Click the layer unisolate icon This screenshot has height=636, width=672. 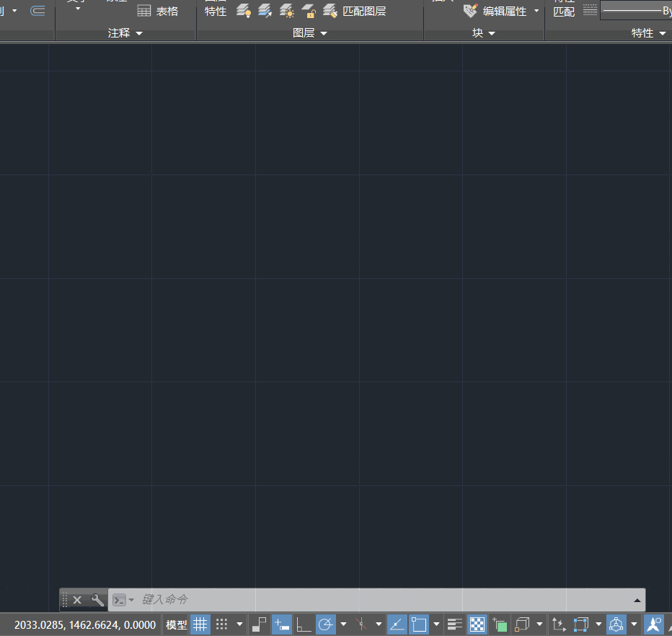pyautogui.click(x=265, y=11)
